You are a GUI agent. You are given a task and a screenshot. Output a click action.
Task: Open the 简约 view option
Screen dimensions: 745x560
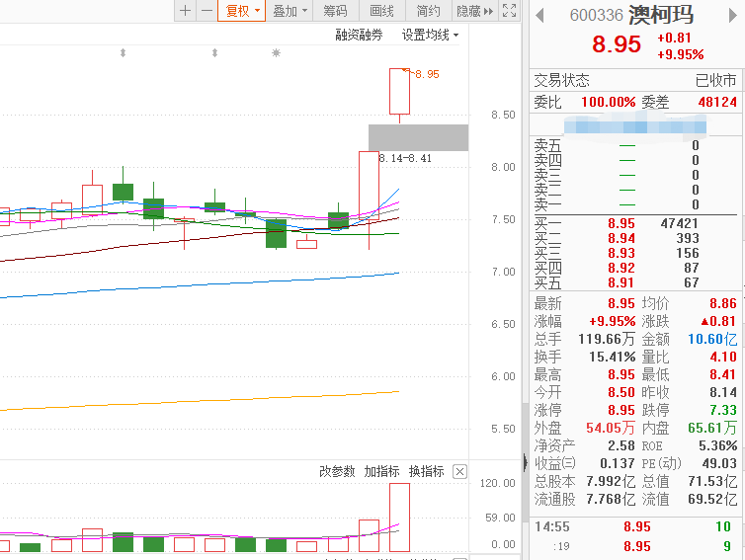point(428,11)
